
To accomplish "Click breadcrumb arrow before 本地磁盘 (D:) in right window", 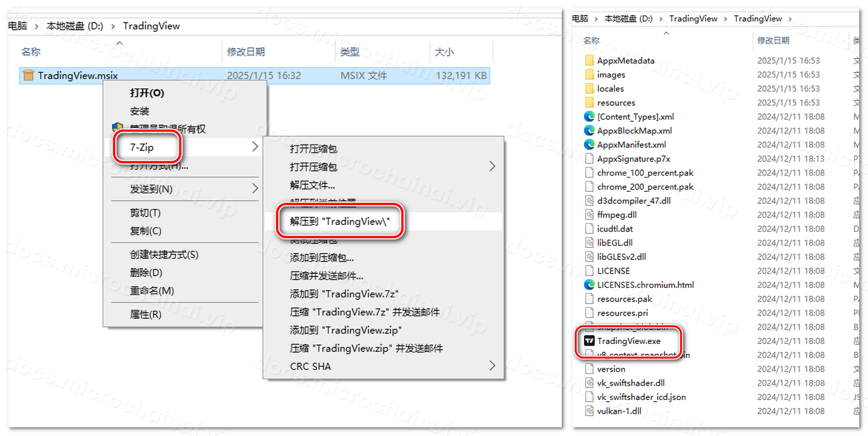I will pos(596,19).
